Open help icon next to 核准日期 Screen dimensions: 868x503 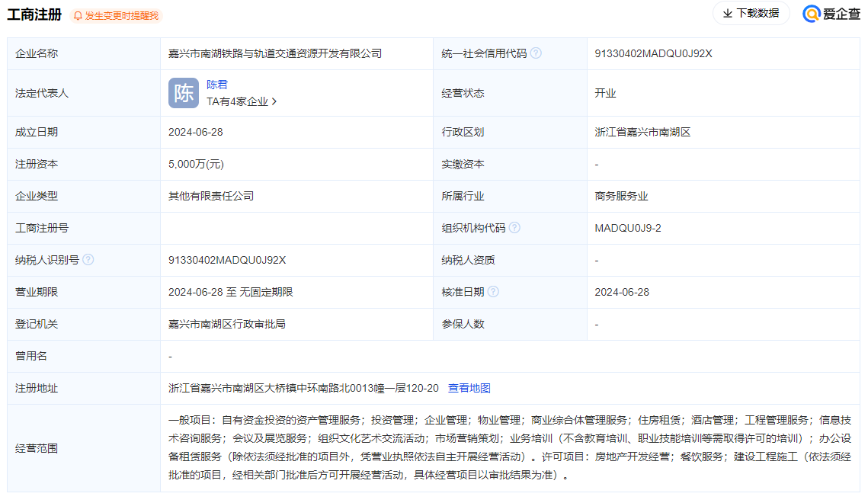(x=494, y=291)
